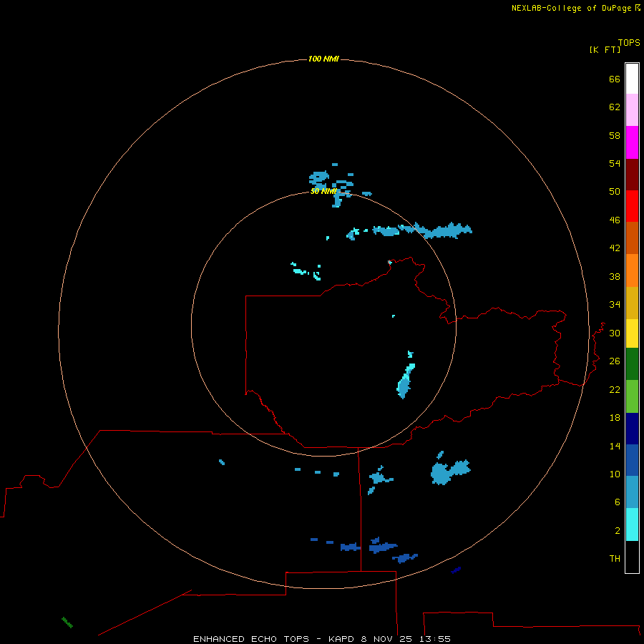Click the 100 NMI range ring label
Viewport: 644px width, 644px height.
[323, 59]
